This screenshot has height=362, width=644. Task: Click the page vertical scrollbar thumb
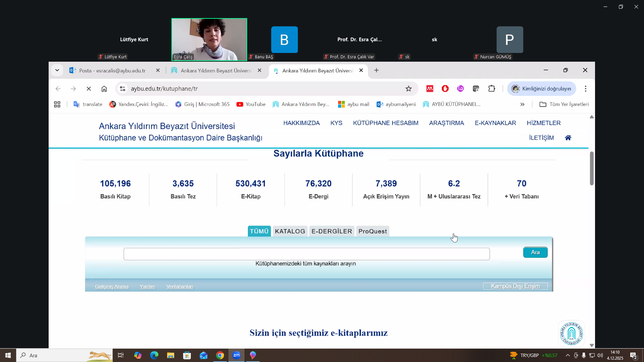592,168
